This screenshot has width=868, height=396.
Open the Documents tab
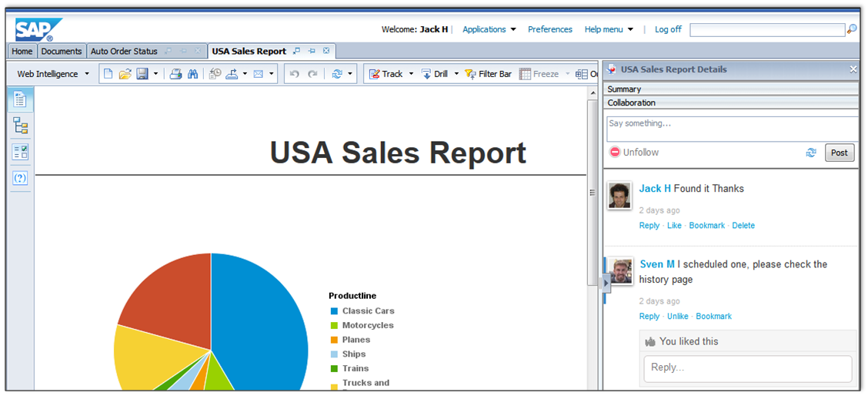tap(62, 52)
